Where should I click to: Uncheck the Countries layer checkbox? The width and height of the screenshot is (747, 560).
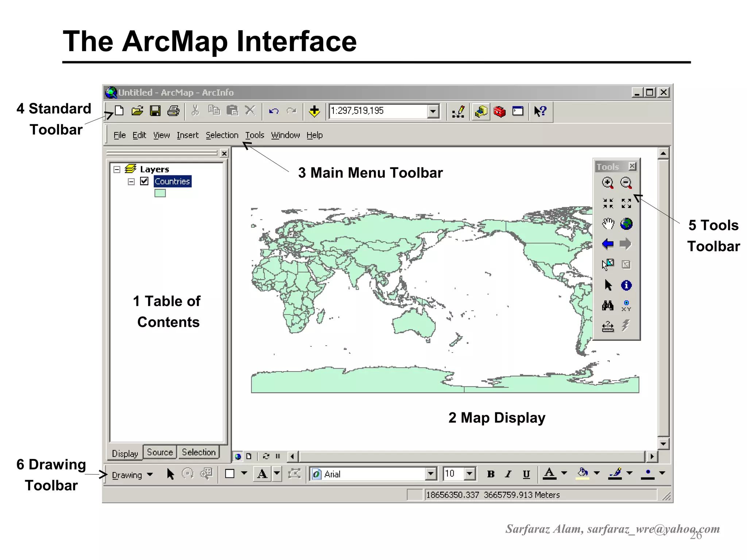pos(144,181)
